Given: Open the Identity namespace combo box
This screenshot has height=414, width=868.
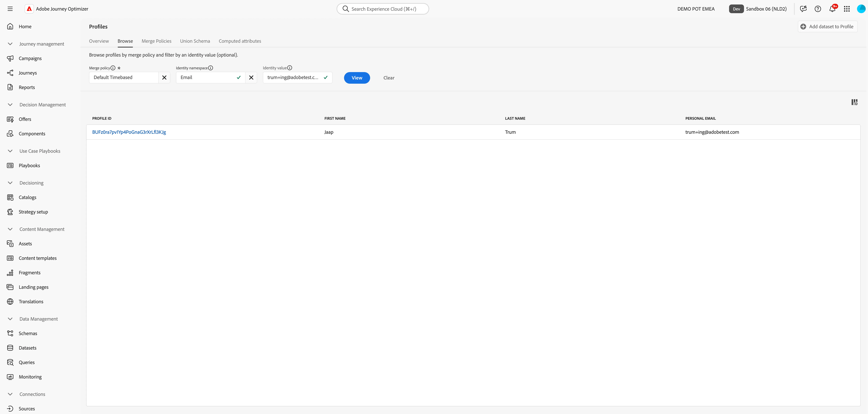Looking at the screenshot, I should pyautogui.click(x=211, y=77).
